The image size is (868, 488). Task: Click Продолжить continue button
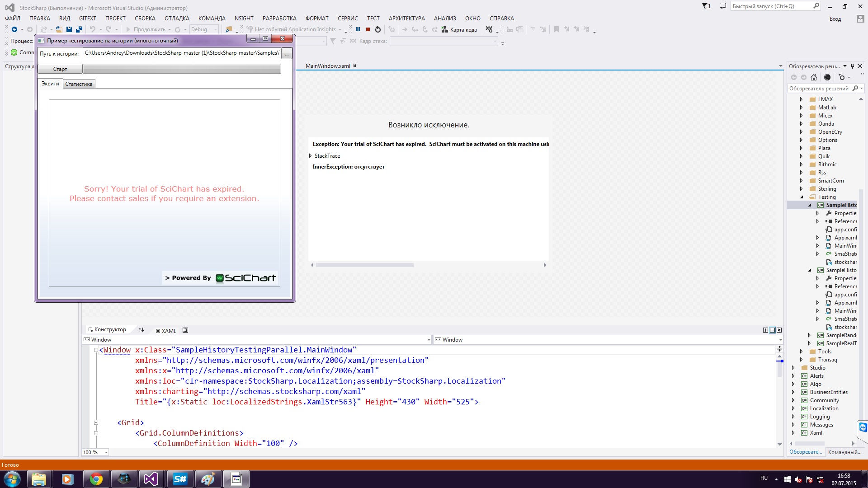pos(146,29)
